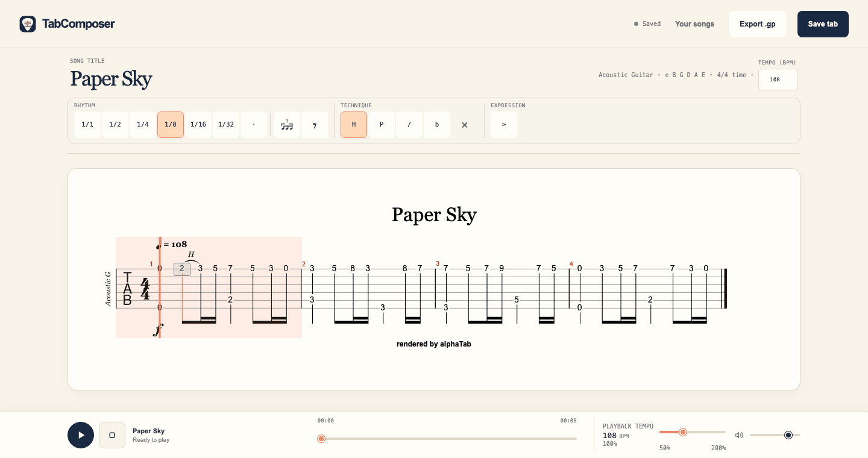Select quarter note 1/4 duration
The width and height of the screenshot is (868, 458).
tap(143, 125)
